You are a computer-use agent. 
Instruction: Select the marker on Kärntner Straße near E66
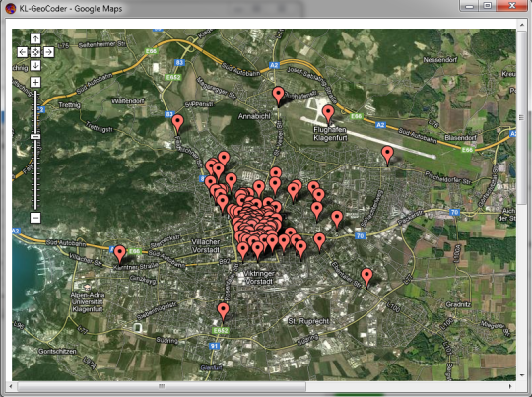(119, 254)
